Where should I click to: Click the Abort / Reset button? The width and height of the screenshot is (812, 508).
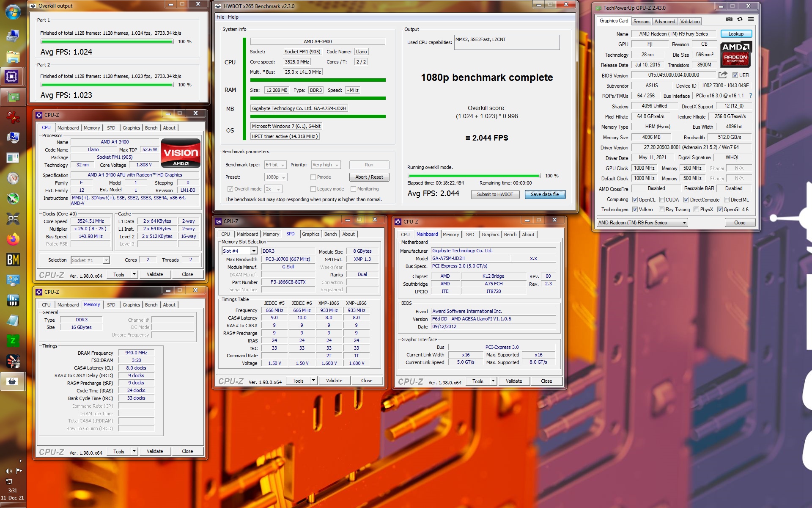pos(369,177)
